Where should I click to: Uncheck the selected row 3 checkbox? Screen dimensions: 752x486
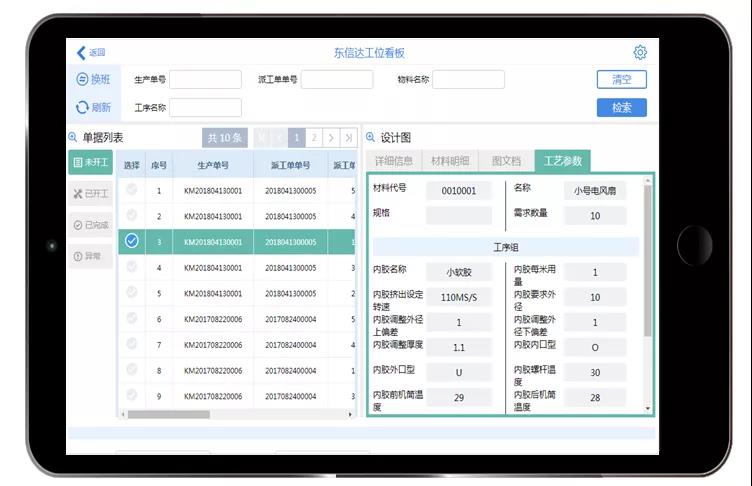click(132, 241)
